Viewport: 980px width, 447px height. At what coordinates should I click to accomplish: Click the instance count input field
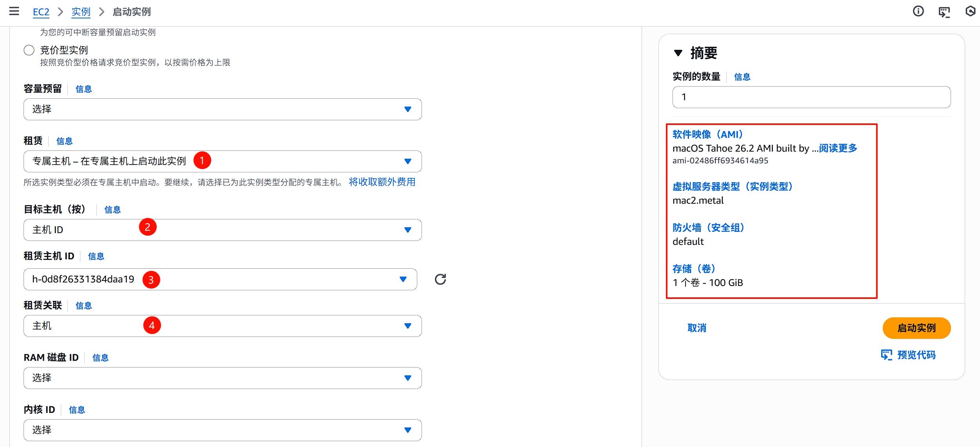[811, 97]
